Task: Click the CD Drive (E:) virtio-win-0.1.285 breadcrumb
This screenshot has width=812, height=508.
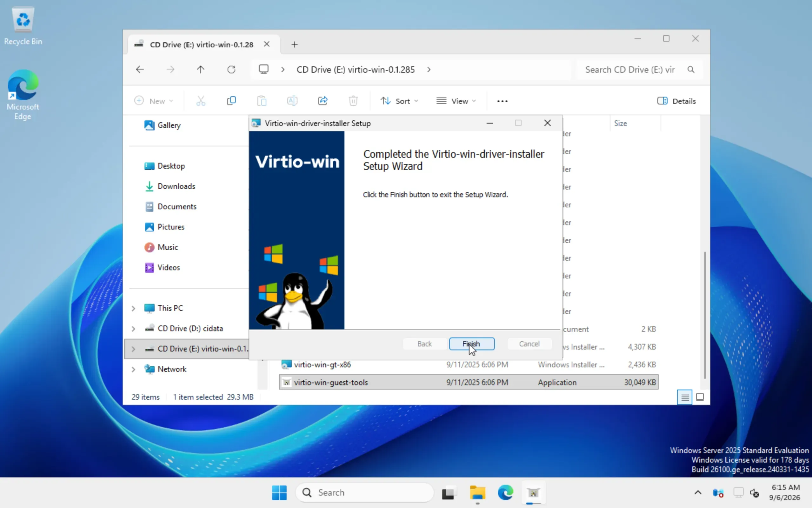Action: click(x=356, y=70)
